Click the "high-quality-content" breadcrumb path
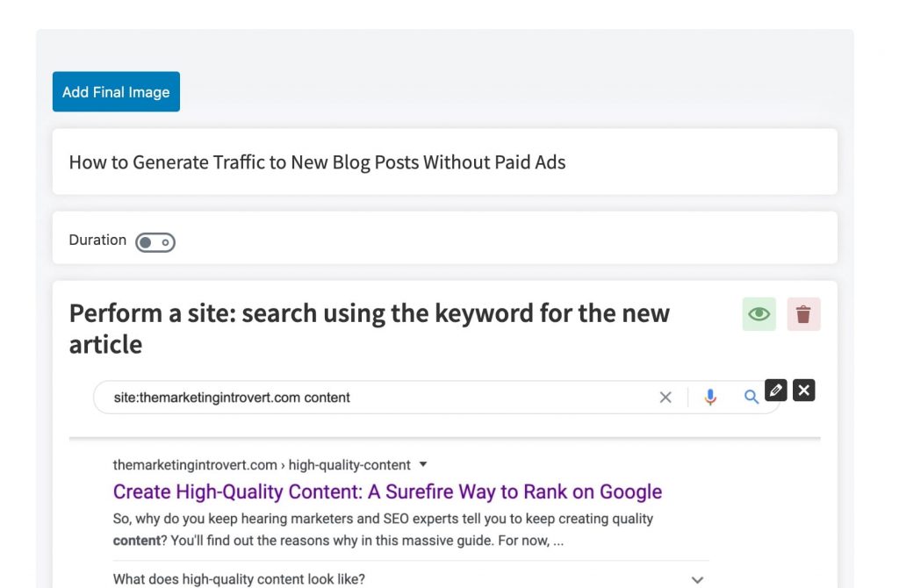 [349, 465]
